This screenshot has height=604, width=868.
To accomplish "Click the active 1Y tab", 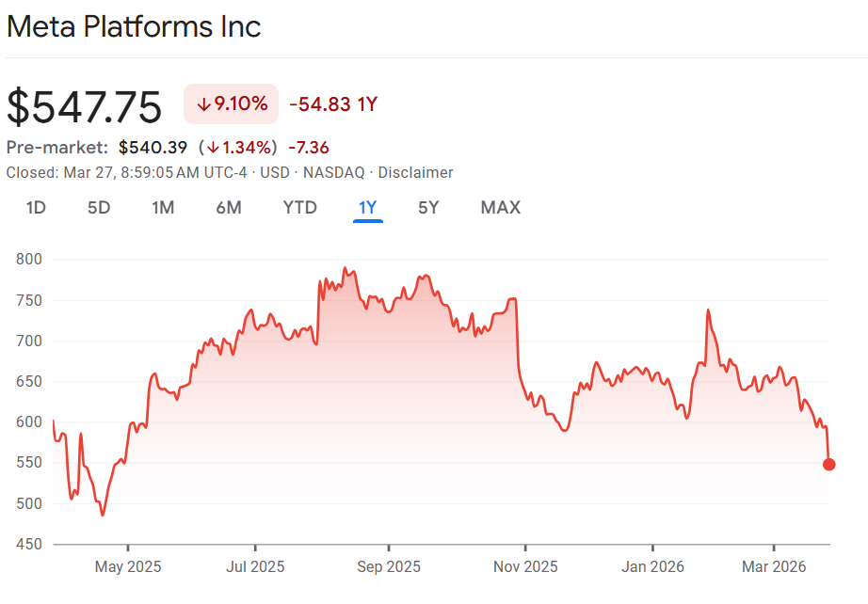I will click(x=368, y=208).
